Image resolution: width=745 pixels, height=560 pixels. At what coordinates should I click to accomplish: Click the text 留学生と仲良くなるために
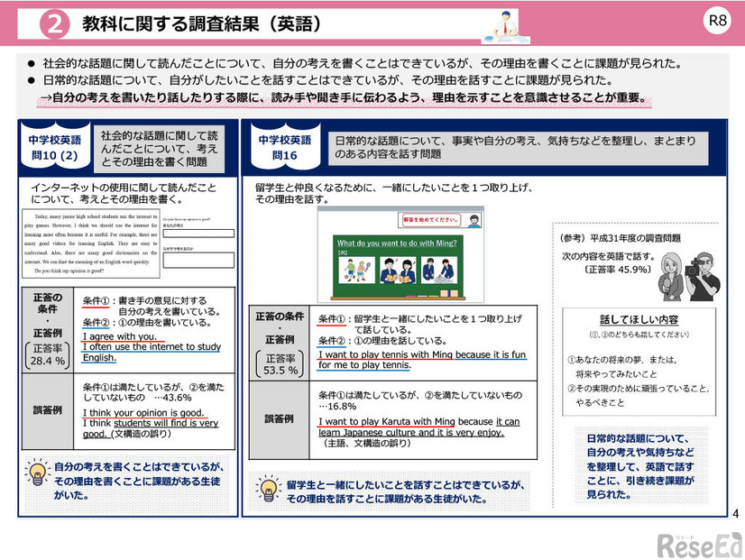point(393,193)
